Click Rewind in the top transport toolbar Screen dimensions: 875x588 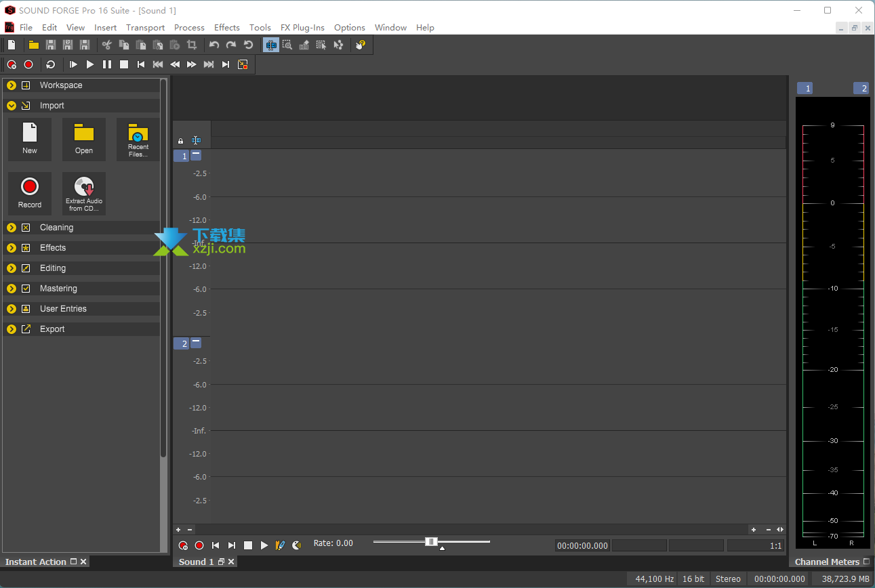pos(175,64)
